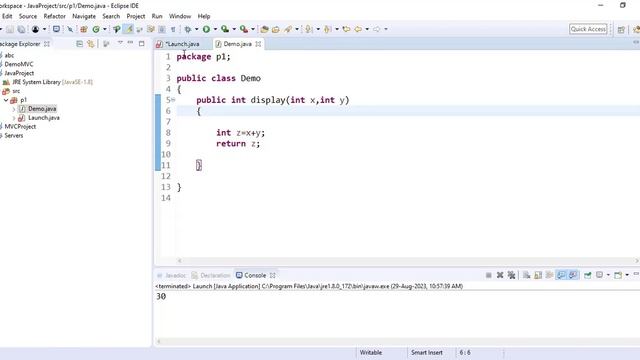Click the New Java Class icon
This screenshot has width=640, height=360.
pos(96,29)
